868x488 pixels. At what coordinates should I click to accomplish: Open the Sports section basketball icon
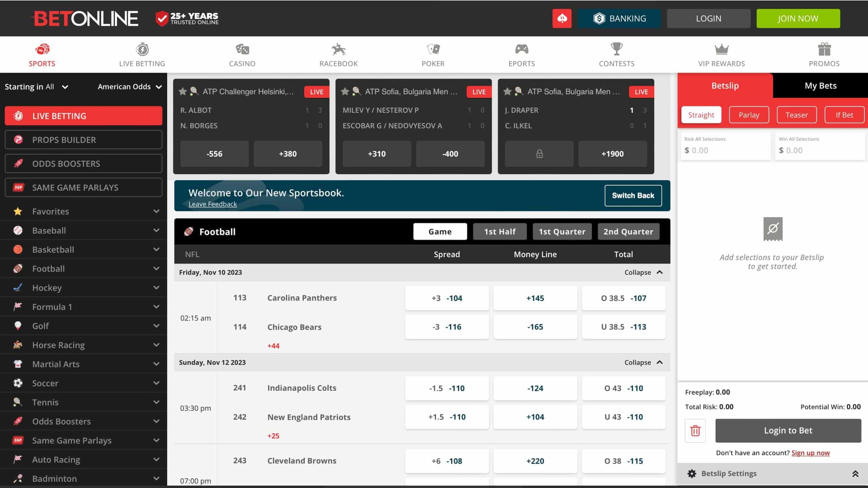(x=42, y=49)
